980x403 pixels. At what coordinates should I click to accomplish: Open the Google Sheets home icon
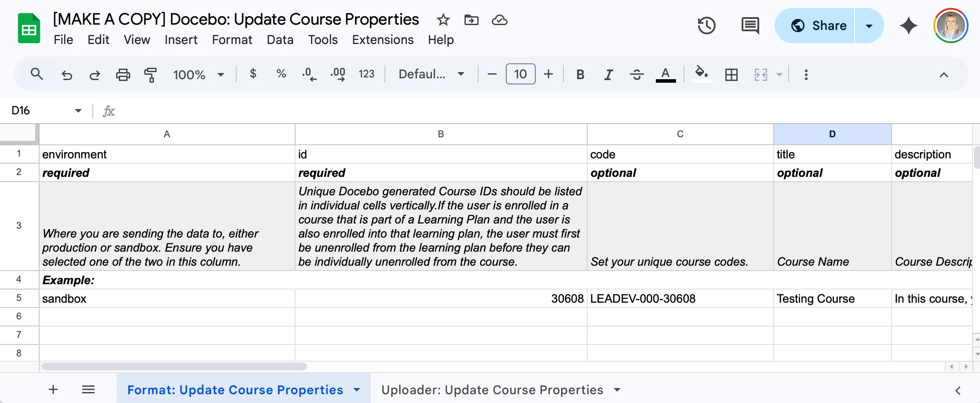click(x=29, y=29)
